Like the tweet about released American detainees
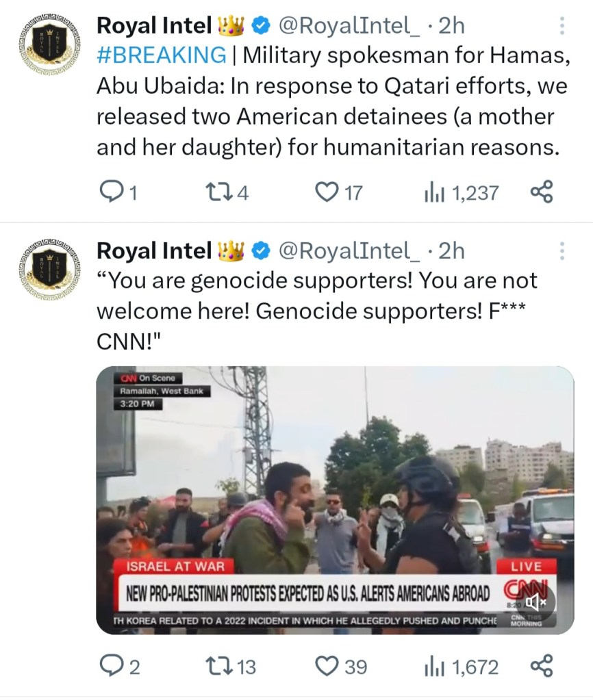The image size is (593, 700). click(339, 193)
